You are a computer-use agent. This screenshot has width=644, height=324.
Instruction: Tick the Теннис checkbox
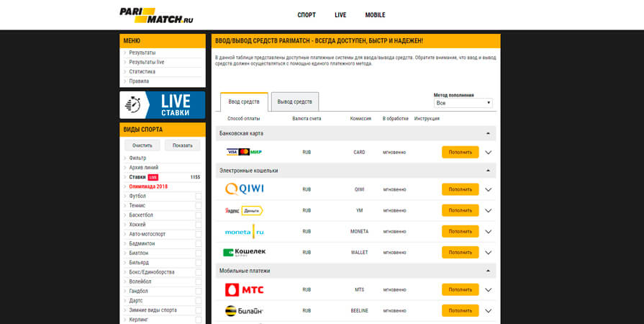coord(199,206)
